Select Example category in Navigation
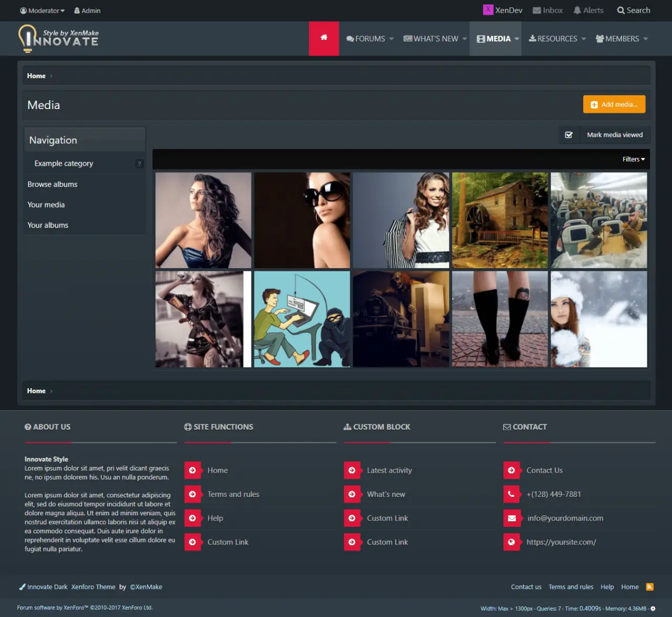 coord(64,164)
